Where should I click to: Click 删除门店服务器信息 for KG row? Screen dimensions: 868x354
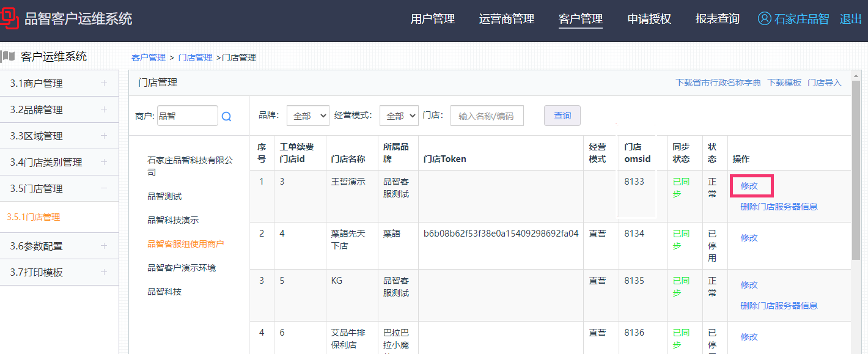click(779, 306)
